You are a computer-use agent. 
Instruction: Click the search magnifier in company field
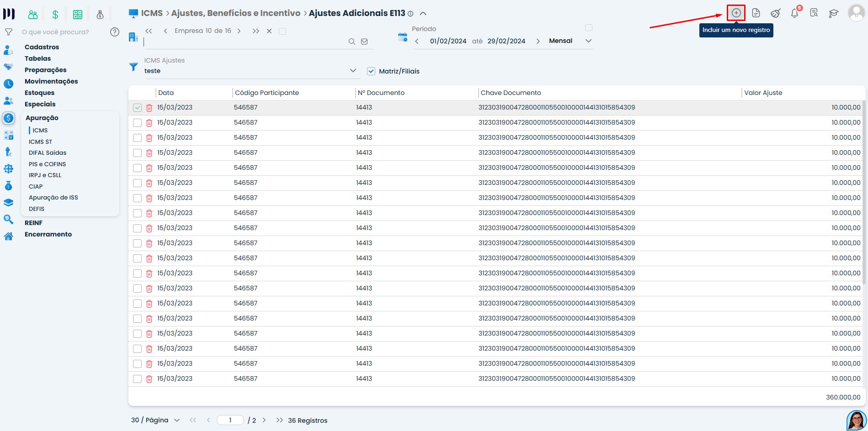pos(351,42)
